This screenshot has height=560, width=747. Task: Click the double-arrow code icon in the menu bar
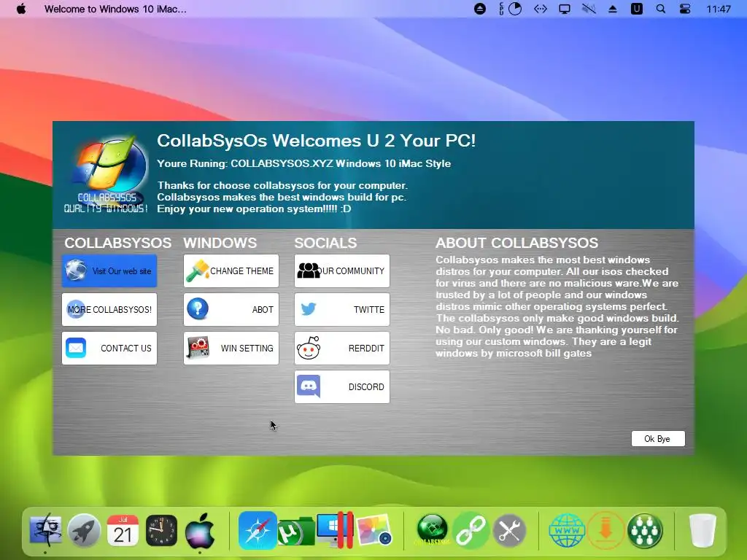point(541,9)
